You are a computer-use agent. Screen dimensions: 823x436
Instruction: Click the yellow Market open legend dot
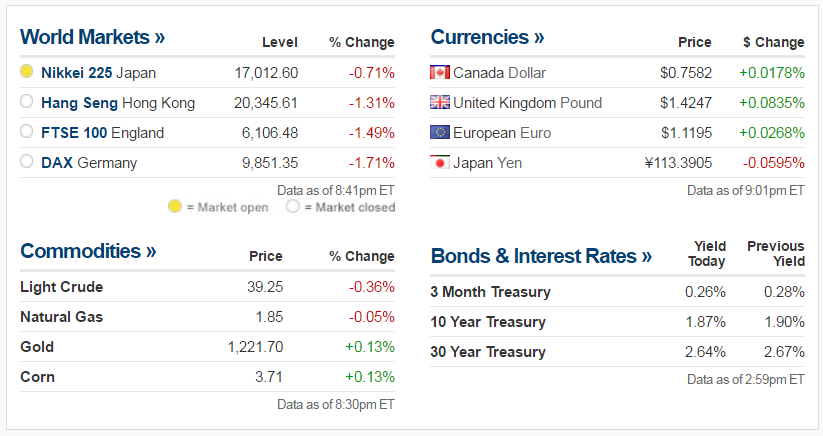click(x=174, y=207)
